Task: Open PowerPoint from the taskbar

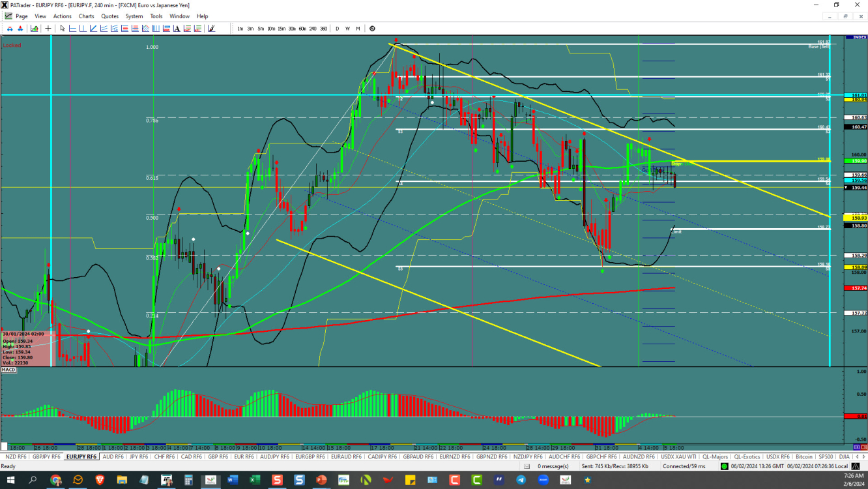Action: [321, 480]
